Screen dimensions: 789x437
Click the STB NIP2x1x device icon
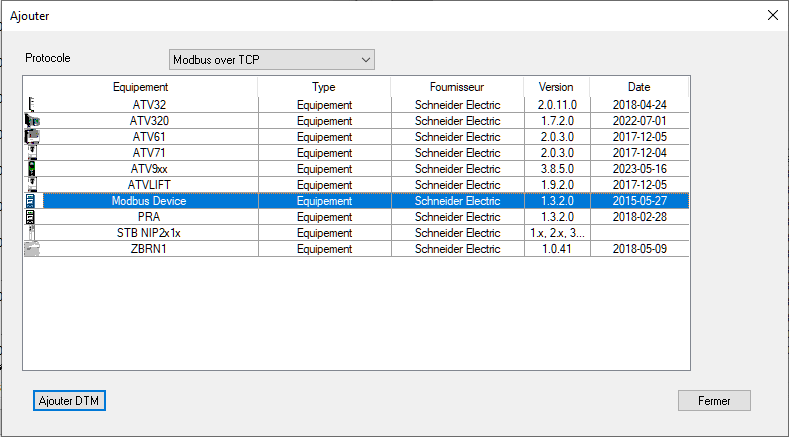(31, 232)
